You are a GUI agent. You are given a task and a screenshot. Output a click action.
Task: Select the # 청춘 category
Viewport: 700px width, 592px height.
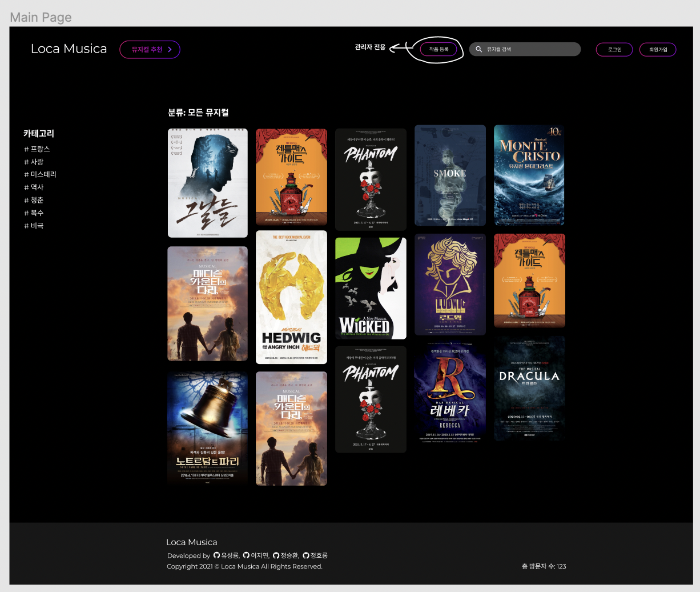(34, 200)
